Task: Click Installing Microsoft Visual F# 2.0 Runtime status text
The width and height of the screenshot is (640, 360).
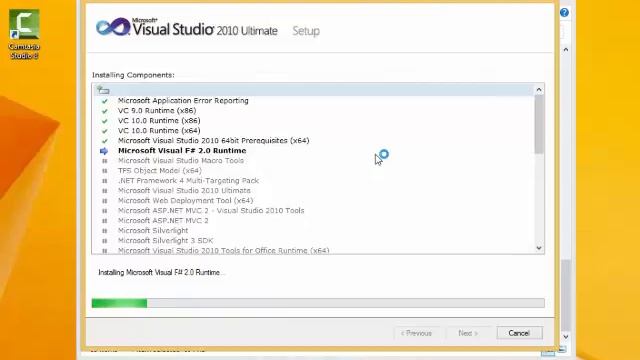Action: point(161,273)
